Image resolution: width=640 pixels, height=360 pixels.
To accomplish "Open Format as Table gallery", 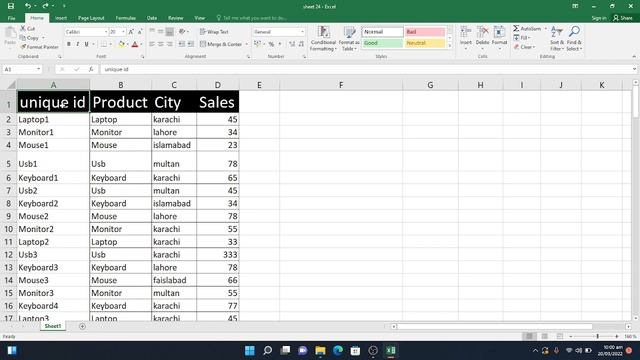I will coord(349,39).
